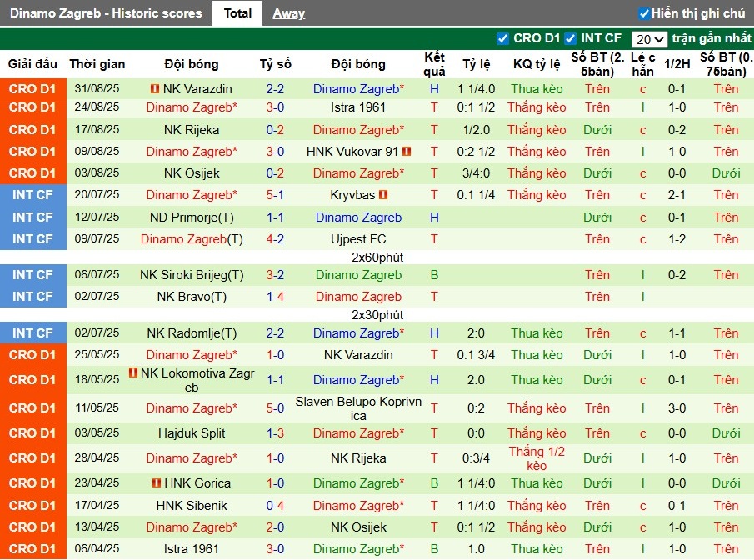This screenshot has width=754, height=560.
Task: Select NK Siroki Brijeg(T) team name
Action: (192, 275)
